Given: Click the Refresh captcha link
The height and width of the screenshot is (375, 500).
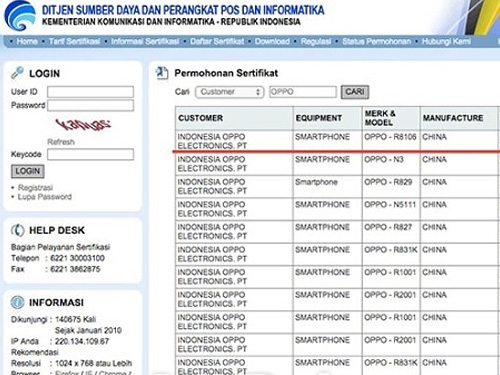Looking at the screenshot, I should [x=61, y=142].
